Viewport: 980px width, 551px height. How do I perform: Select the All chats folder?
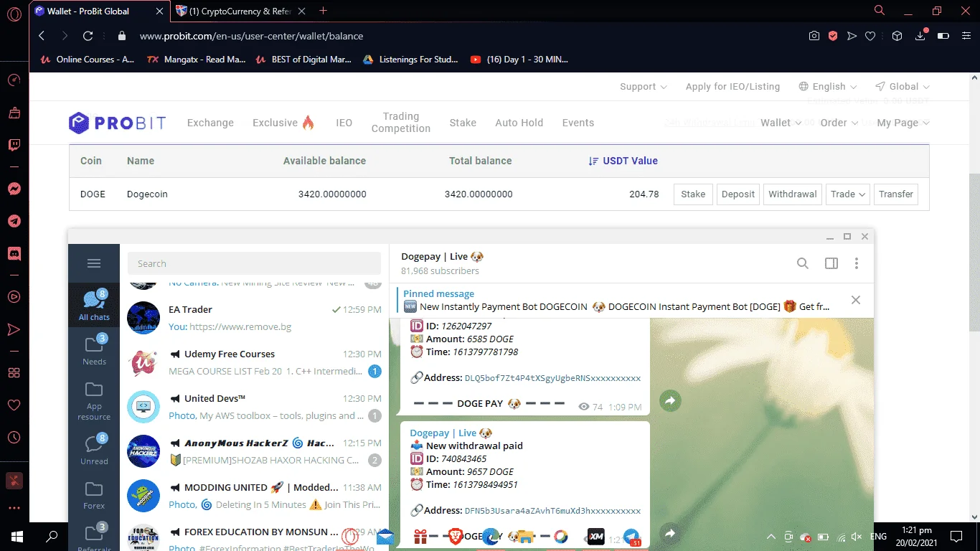94,306
